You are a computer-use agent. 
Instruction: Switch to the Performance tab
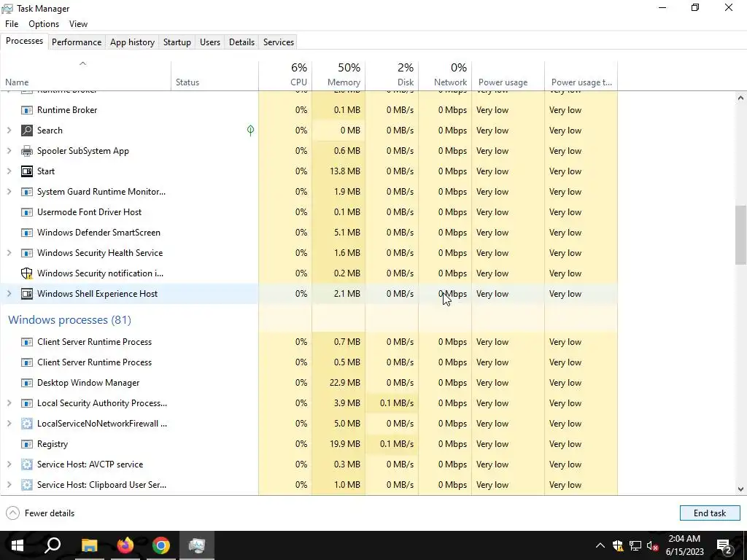point(77,42)
